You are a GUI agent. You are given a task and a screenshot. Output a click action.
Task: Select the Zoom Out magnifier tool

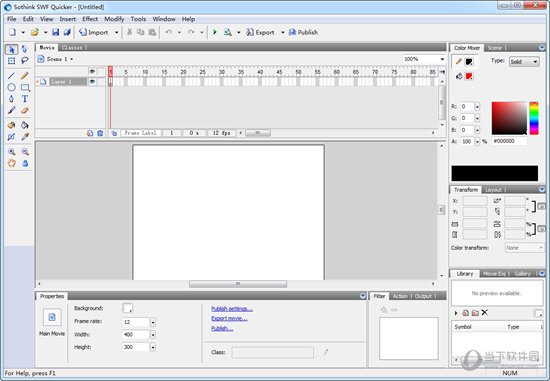point(25,152)
